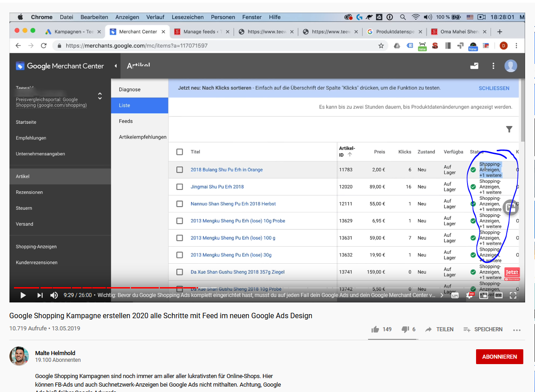The image size is (535, 392).
Task: Click the filter funnel icon
Action: 509,130
